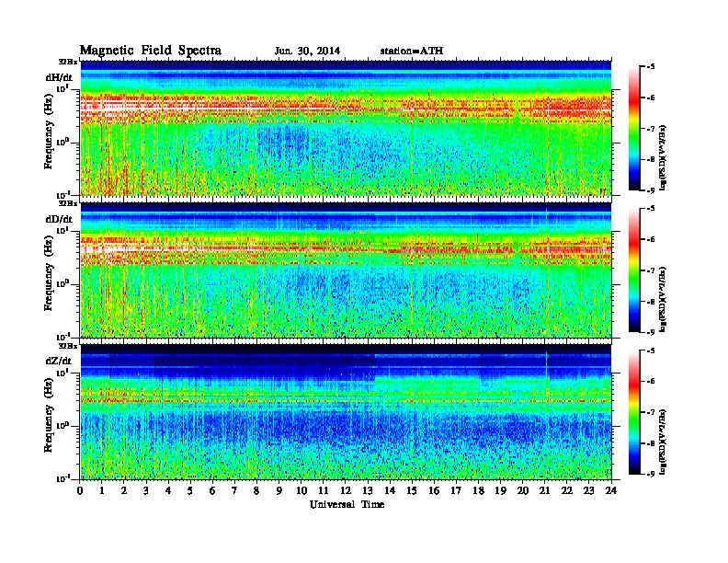This screenshot has height=563, width=728.
Task: Click the log PSD units label beside dH/dt colorbar
Action: [x=664, y=157]
